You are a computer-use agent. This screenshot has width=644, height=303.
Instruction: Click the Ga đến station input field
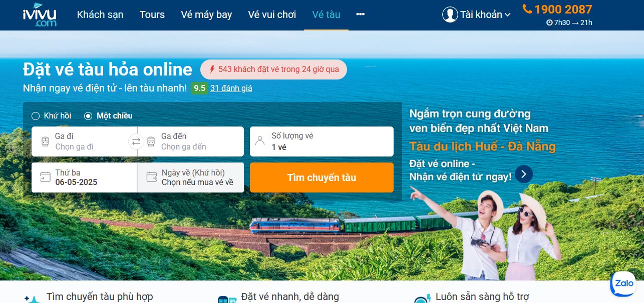191,141
